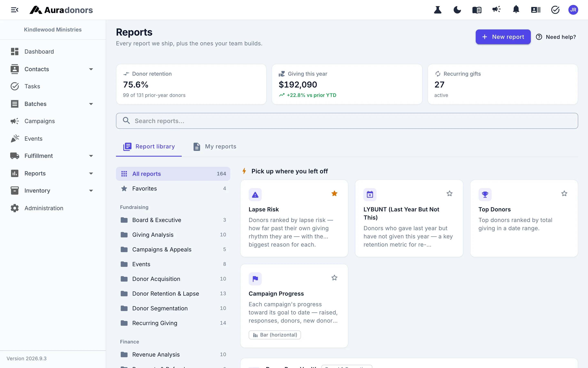Expand the Reports sidebar menu arrow
The image size is (588, 368).
(91, 174)
